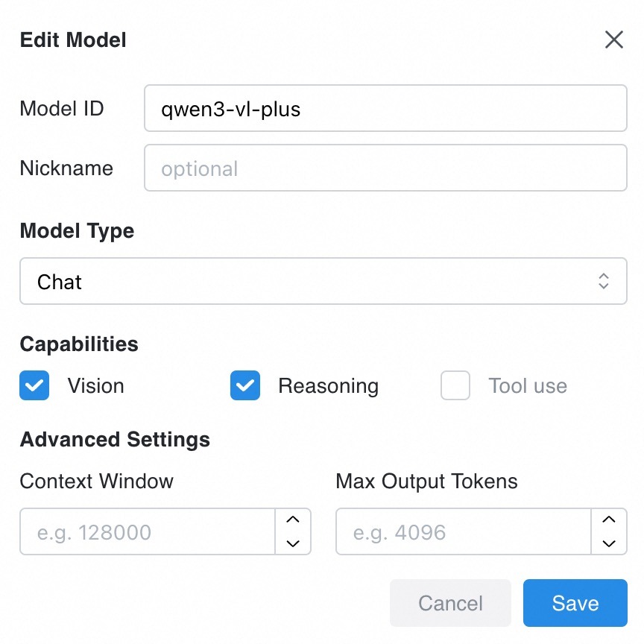
Task: Cancel editing the model
Action: tap(450, 603)
